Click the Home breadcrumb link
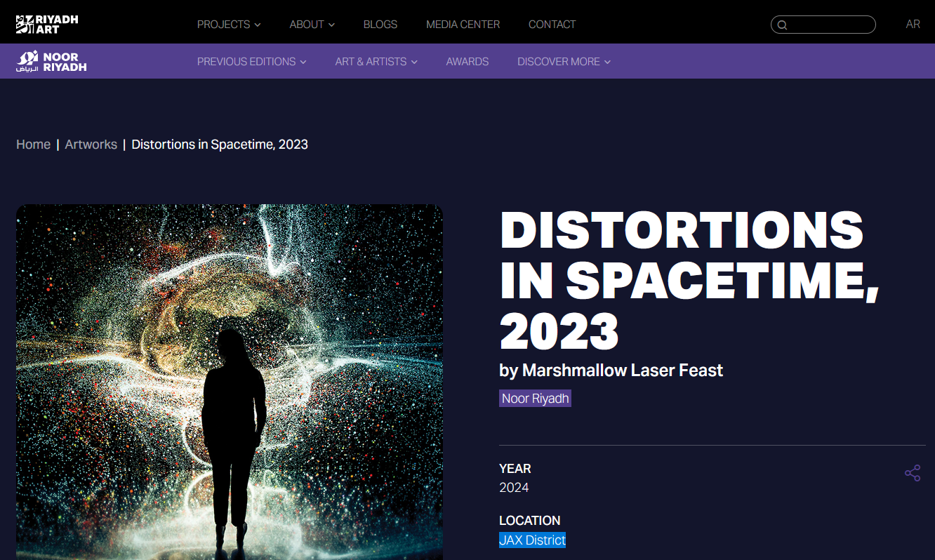The height and width of the screenshot is (560, 935). pos(33,145)
